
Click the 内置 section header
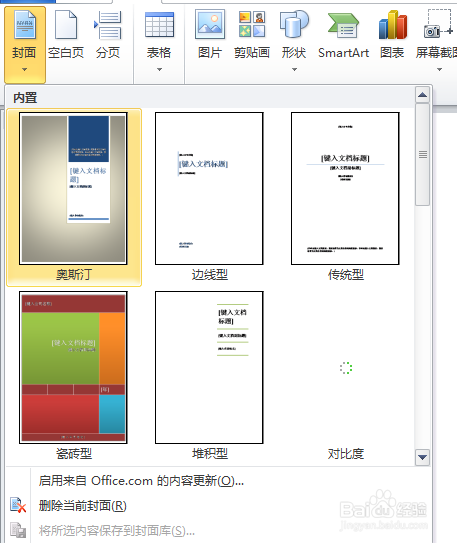pos(25,98)
